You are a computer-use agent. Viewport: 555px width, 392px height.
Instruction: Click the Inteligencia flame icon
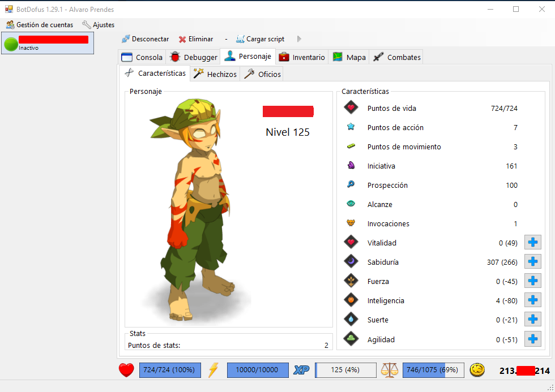pos(351,300)
